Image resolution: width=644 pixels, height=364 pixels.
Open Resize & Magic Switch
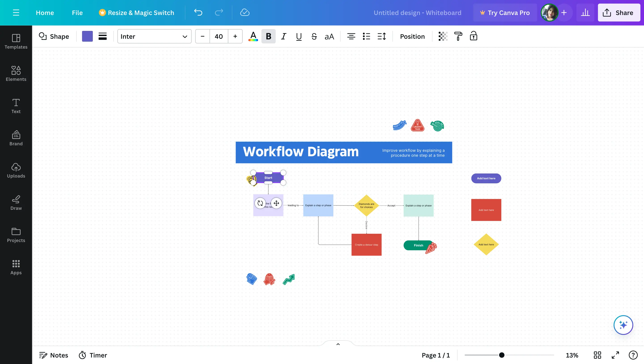click(x=136, y=13)
